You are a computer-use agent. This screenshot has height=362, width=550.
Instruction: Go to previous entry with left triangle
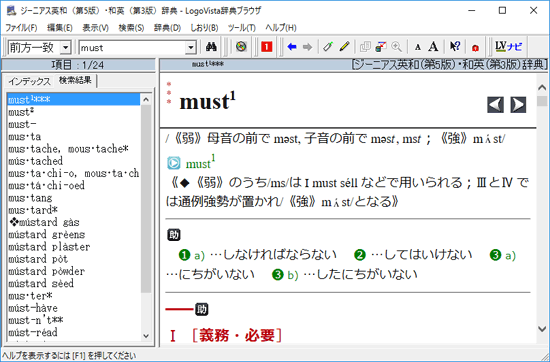point(495,105)
